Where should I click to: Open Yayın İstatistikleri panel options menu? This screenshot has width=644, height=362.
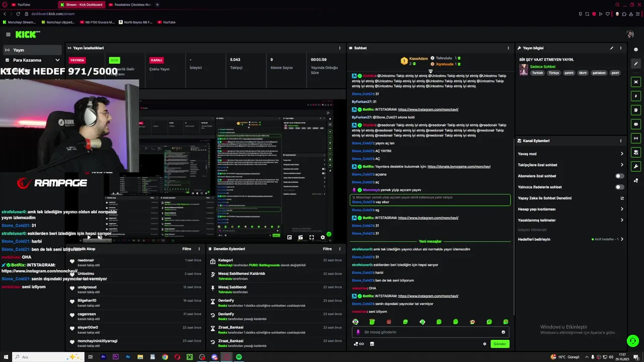pyautogui.click(x=340, y=48)
